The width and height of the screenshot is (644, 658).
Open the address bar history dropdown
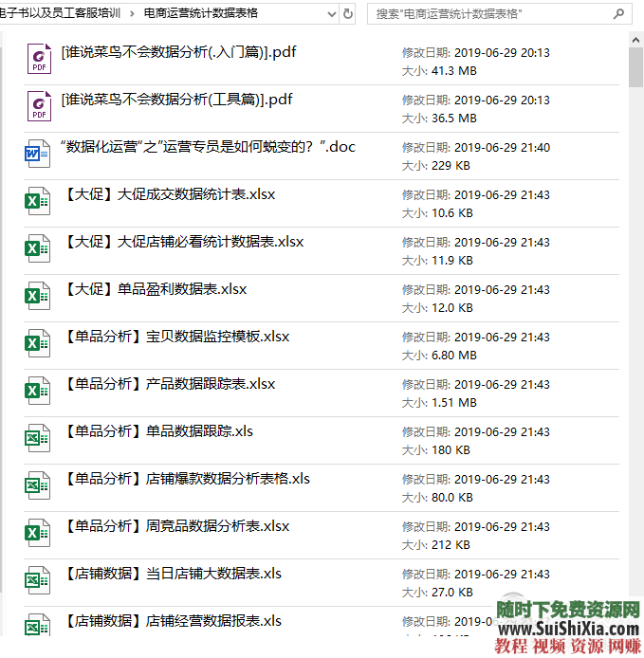click(x=330, y=14)
